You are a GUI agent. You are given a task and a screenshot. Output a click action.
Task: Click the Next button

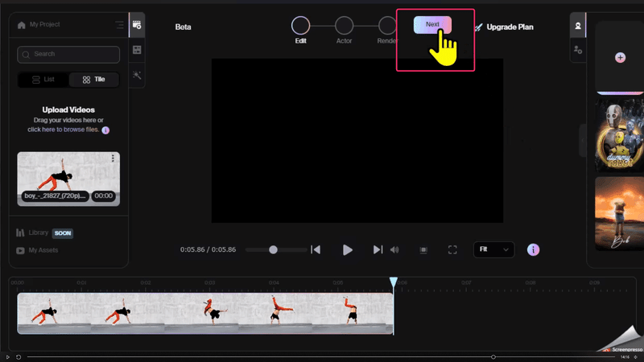click(432, 25)
